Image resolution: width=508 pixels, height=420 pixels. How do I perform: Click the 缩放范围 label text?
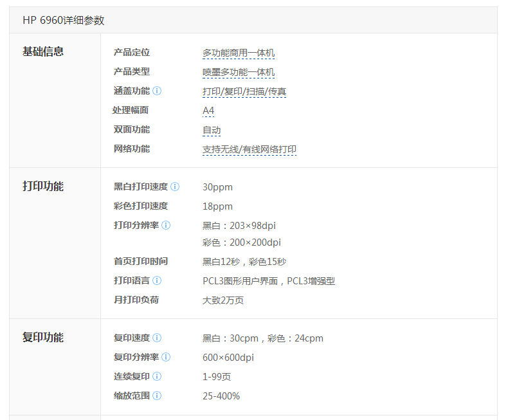pos(132,396)
